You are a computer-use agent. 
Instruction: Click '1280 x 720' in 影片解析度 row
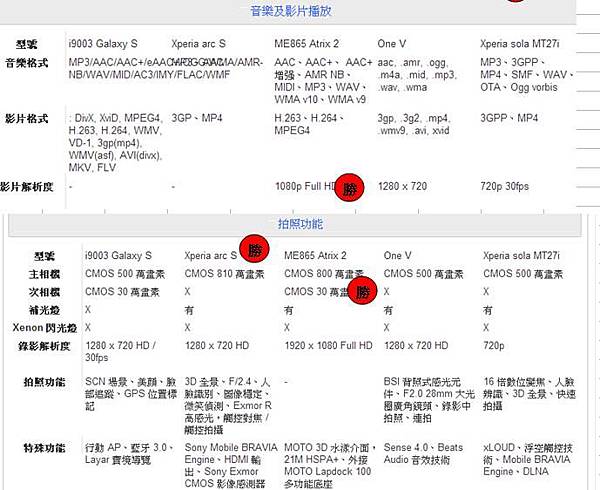point(402,187)
